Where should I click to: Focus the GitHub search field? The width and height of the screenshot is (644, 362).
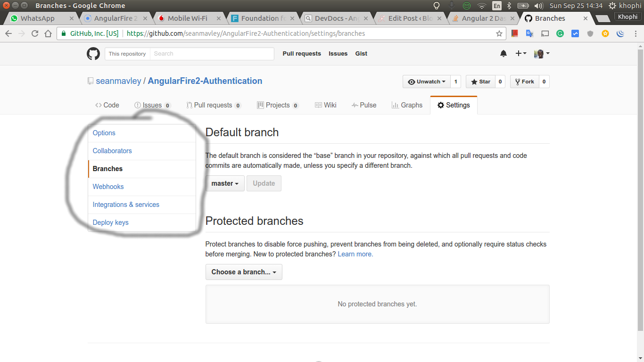[x=212, y=54]
